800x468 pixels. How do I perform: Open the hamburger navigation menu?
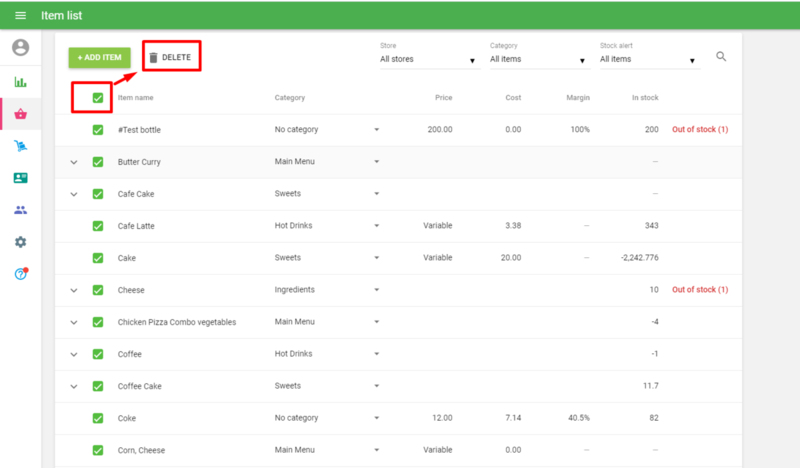20,15
